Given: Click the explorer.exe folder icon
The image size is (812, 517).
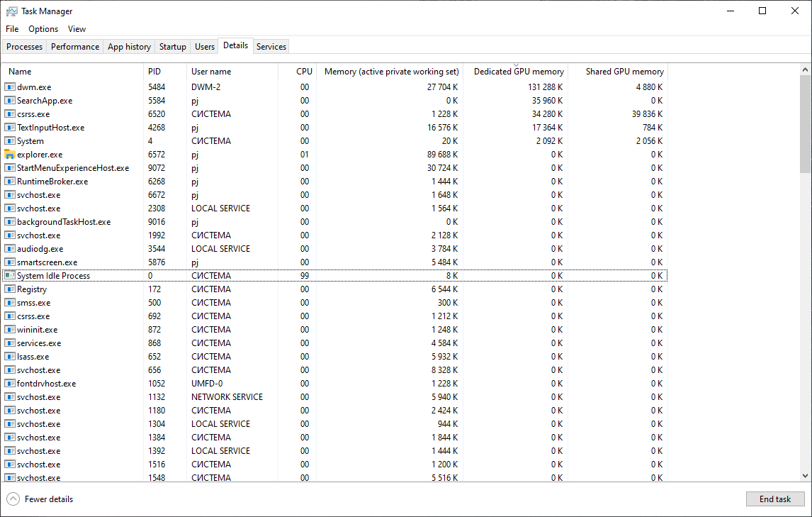Looking at the screenshot, I should point(10,154).
